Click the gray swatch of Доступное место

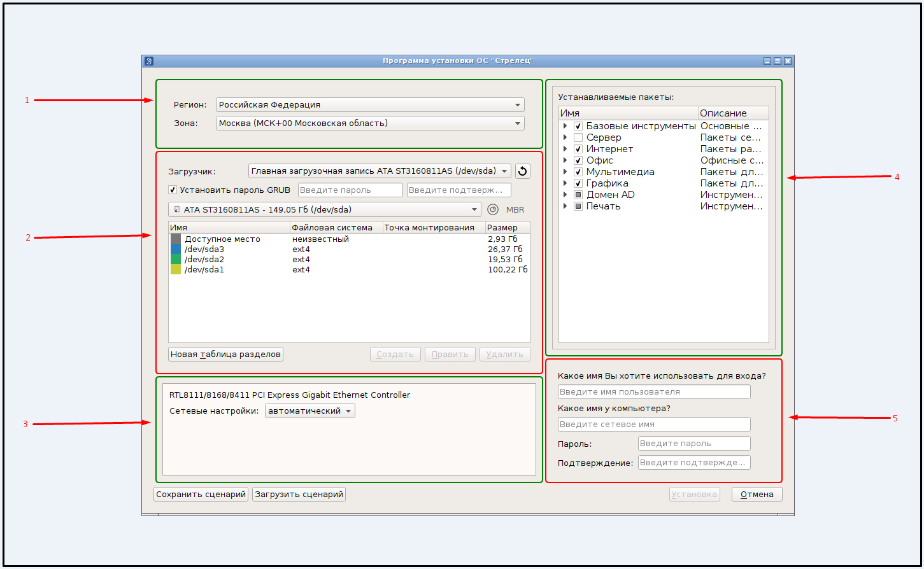176,239
